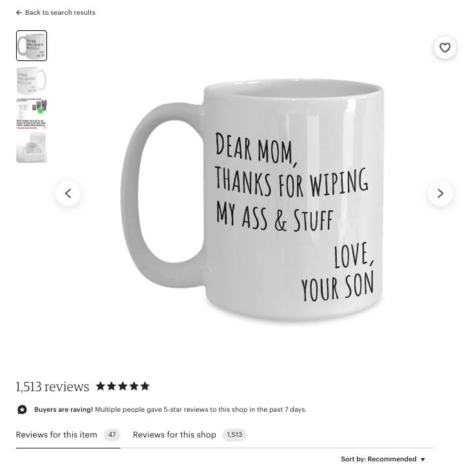Select third thumbnail showing product options
Image resolution: width=476 pixels, height=471 pixels.
pos(32,114)
